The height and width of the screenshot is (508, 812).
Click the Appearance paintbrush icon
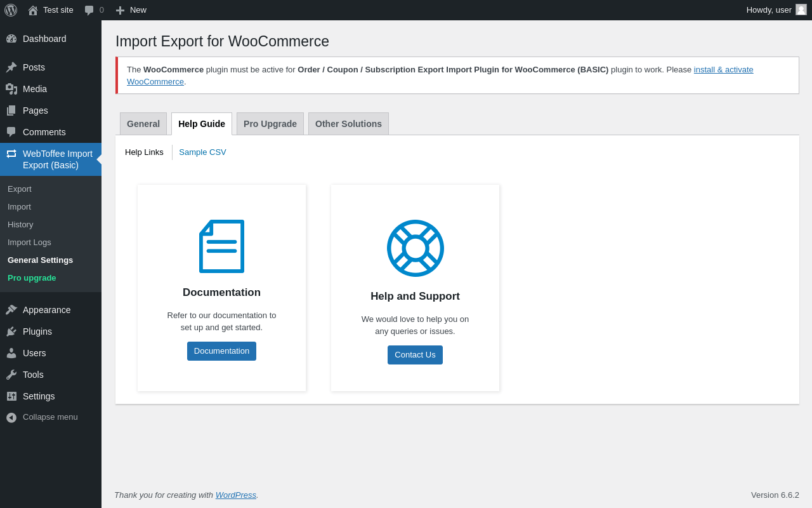coord(11,310)
